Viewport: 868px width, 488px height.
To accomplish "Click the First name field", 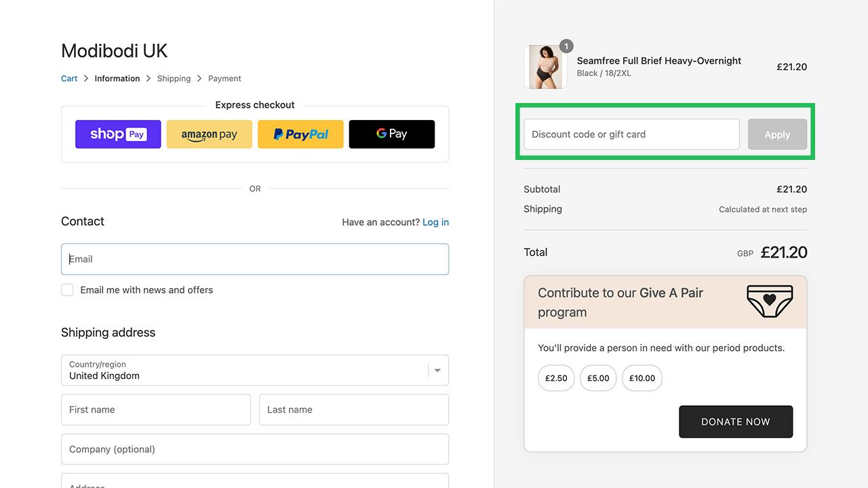I will coord(156,409).
